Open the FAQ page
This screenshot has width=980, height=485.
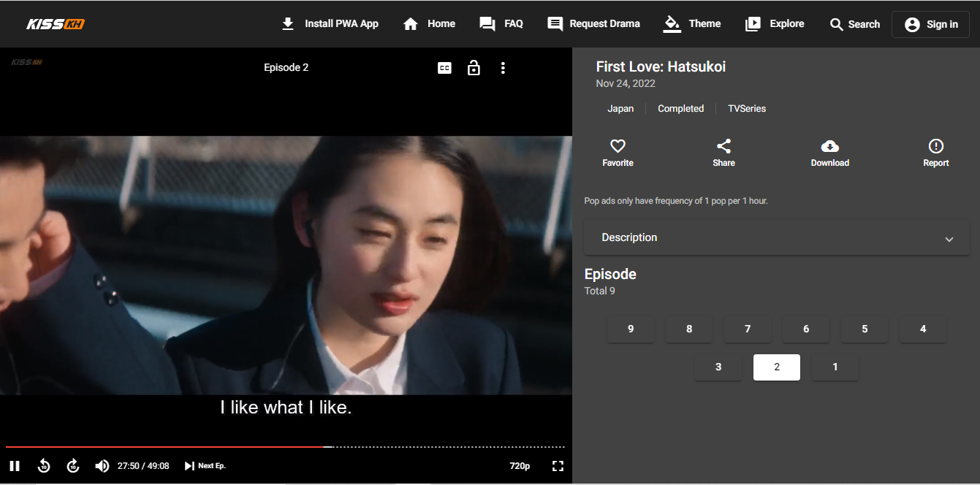pyautogui.click(x=501, y=24)
